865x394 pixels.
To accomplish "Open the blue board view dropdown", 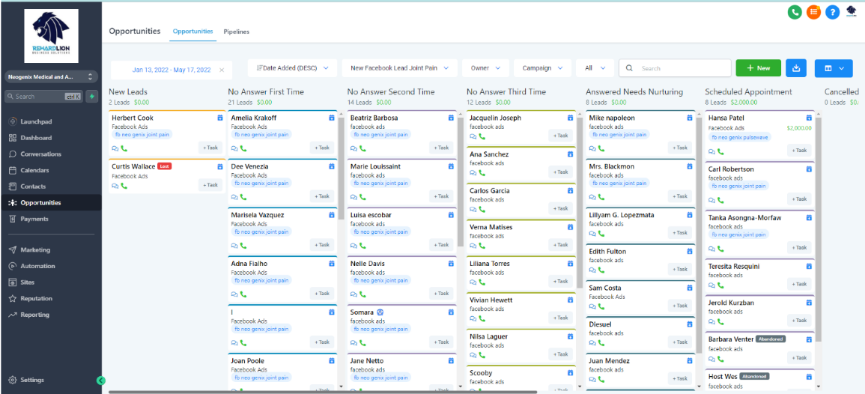I will (x=833, y=68).
